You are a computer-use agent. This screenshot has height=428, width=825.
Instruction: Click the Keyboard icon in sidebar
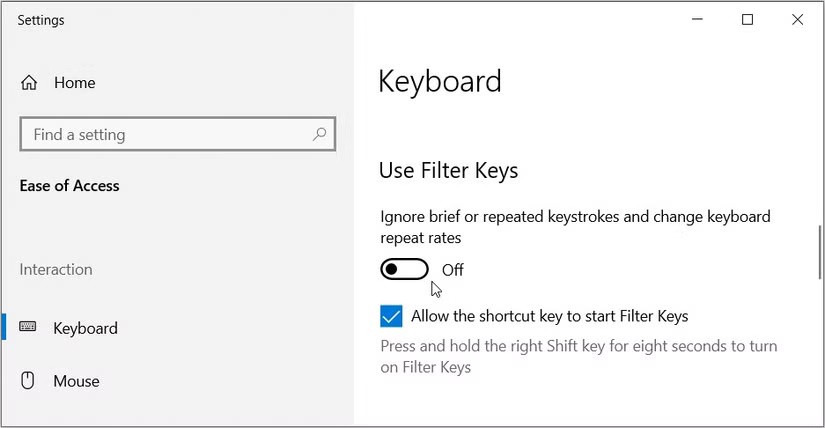click(28, 327)
